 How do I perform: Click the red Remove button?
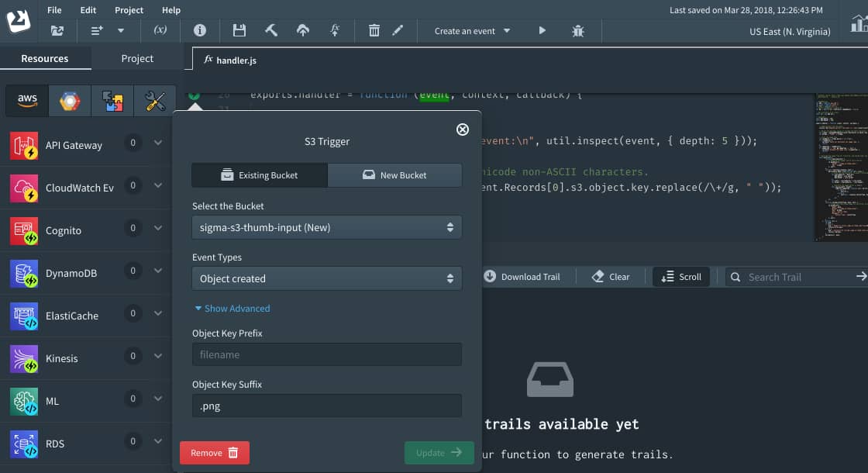tap(214, 453)
